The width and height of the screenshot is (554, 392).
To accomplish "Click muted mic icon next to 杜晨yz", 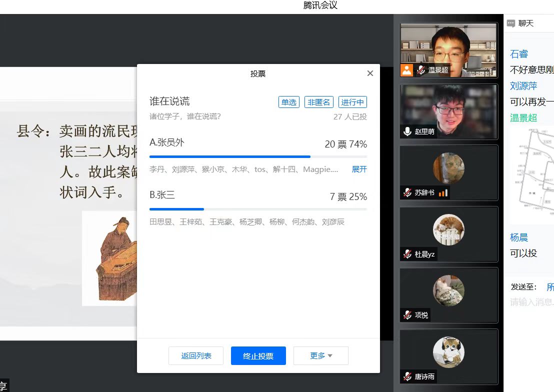I will pyautogui.click(x=407, y=254).
